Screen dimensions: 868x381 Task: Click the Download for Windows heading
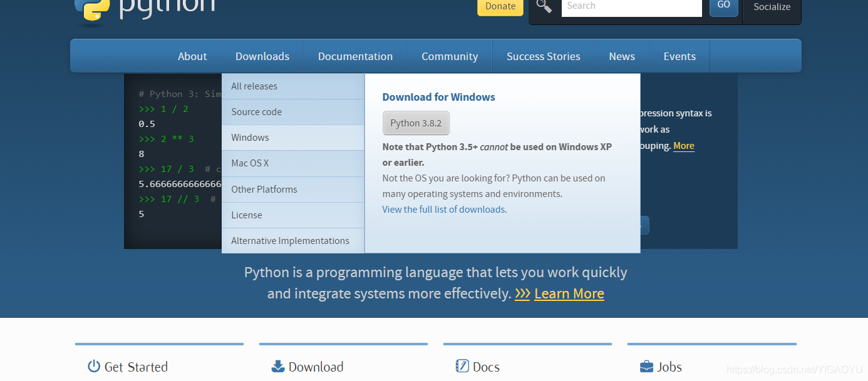coord(439,97)
